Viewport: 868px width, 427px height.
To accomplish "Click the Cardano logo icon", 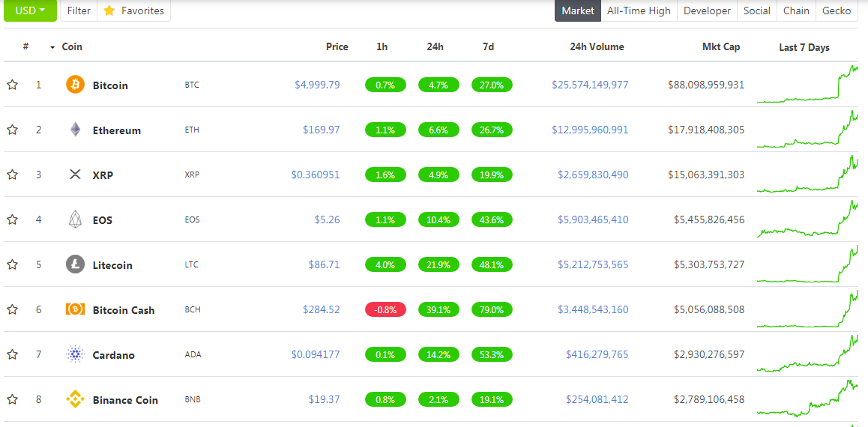I will pos(75,354).
